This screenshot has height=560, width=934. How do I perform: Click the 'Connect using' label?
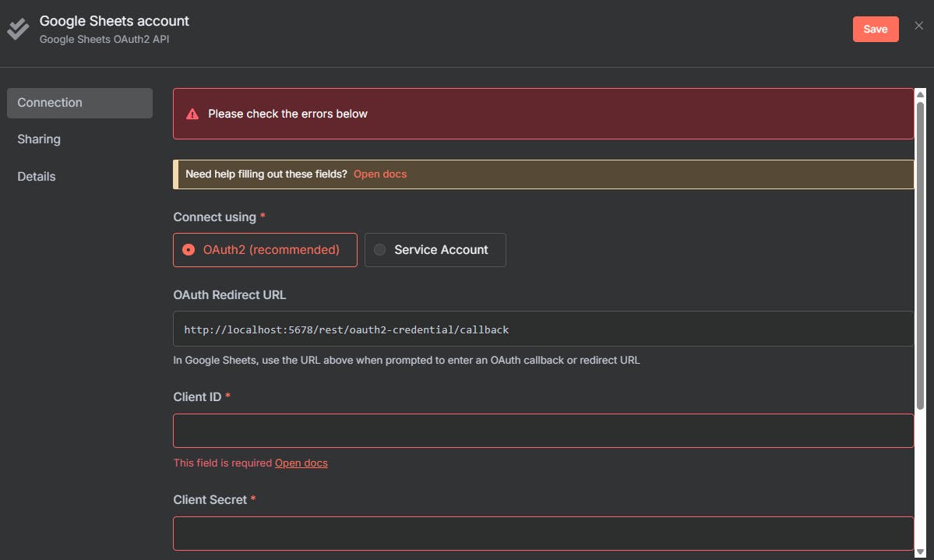(x=214, y=217)
